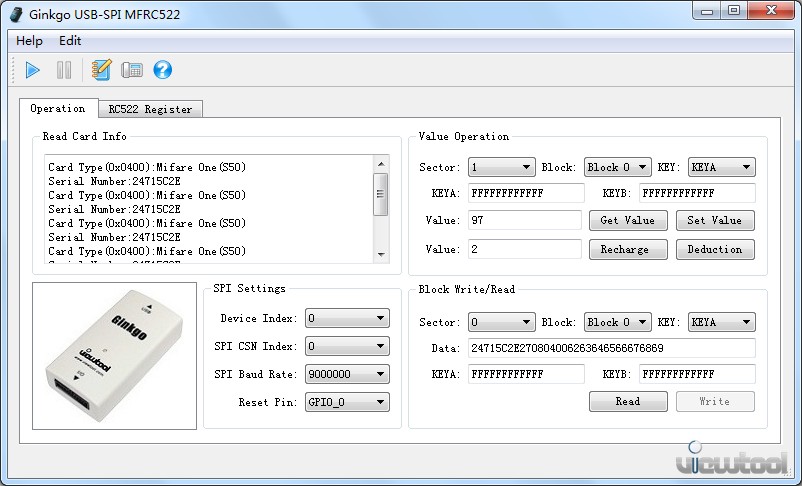Switch to the RC522 Register tab
The height and width of the screenshot is (486, 802).
pos(150,109)
